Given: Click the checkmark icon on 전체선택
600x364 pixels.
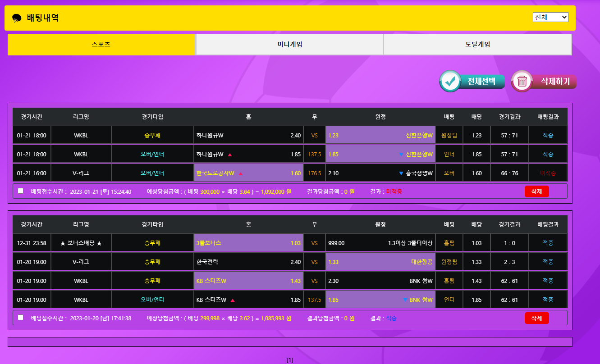Looking at the screenshot, I should (449, 82).
